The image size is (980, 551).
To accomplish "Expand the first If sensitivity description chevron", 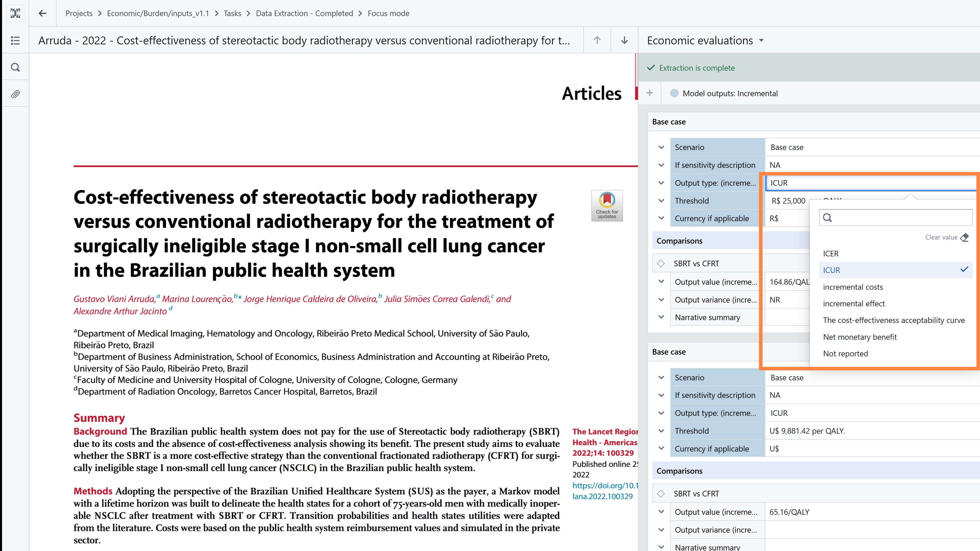I will coord(661,165).
